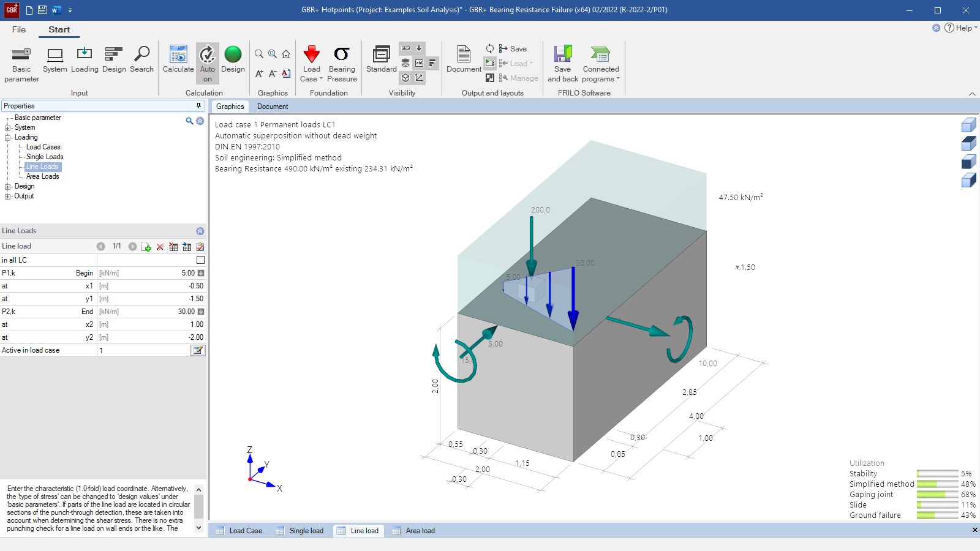Select Load Cases in the tree
This screenshot has height=551, width=980.
coord(43,147)
